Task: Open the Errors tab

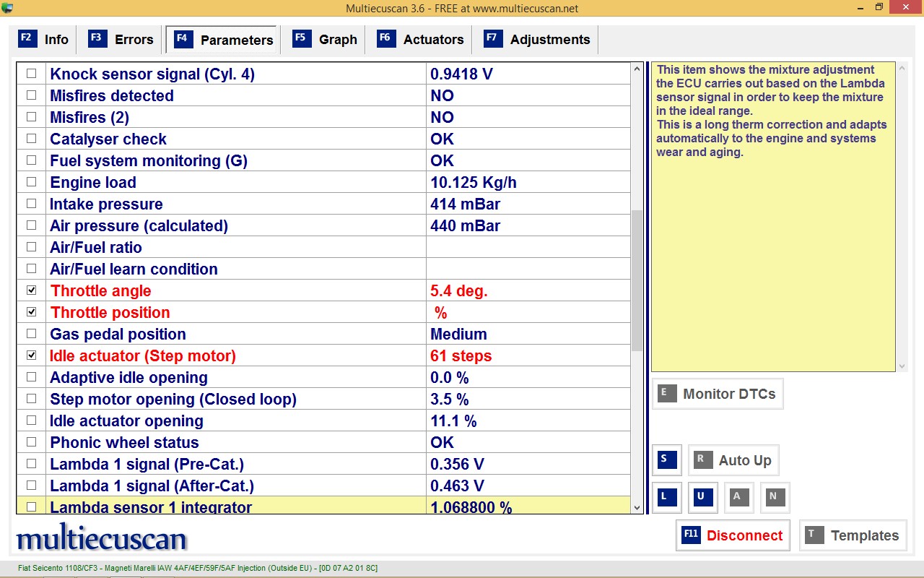Action: tap(121, 39)
